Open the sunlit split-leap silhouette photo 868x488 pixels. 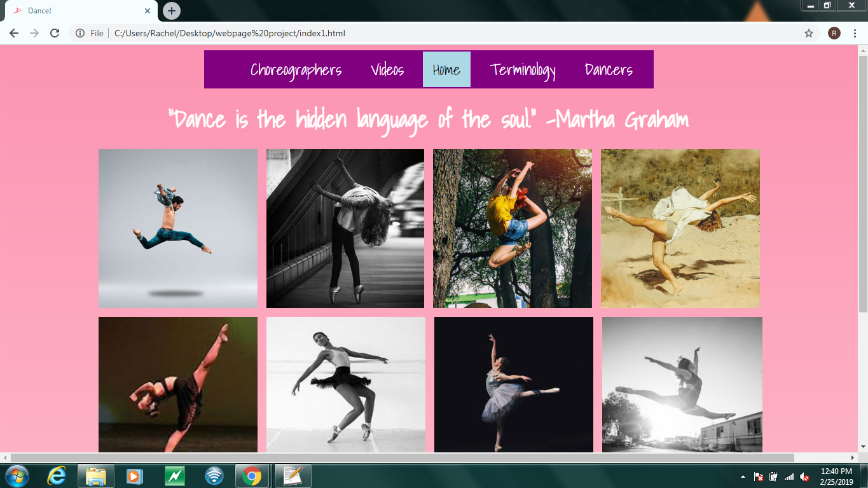[682, 385]
